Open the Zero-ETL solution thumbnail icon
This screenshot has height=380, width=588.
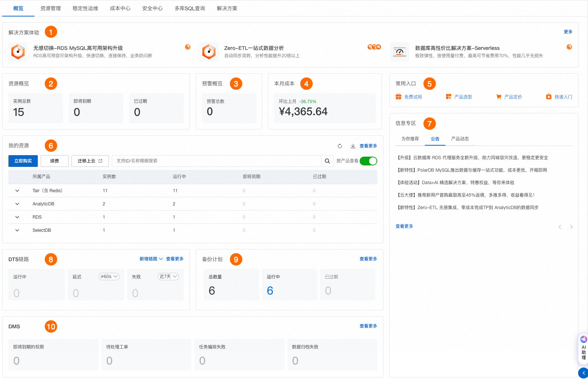209,51
